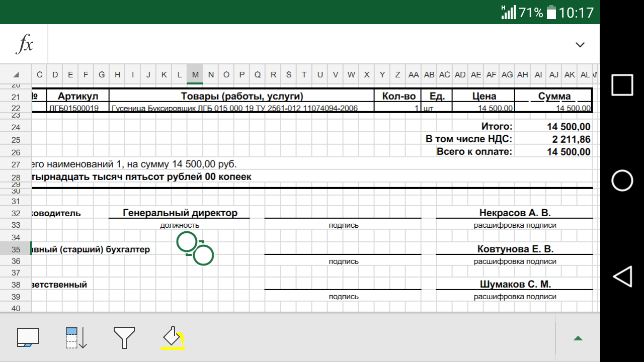
Task: Tap the fx function icon
Action: (24, 44)
